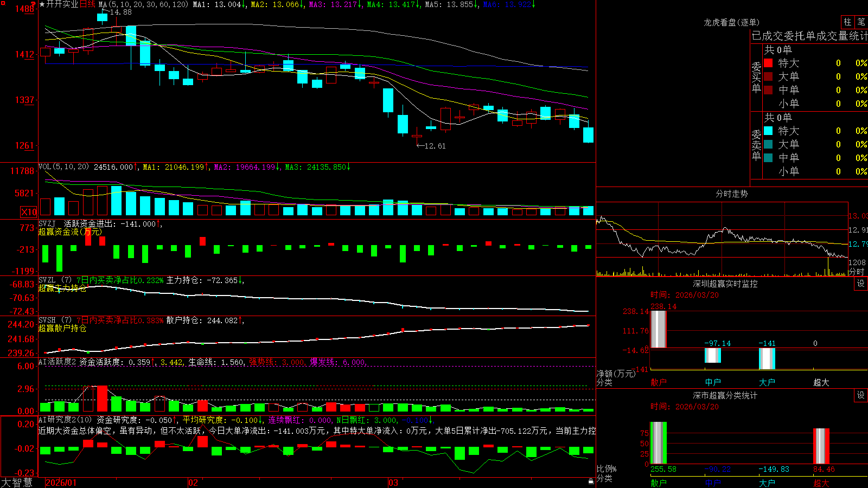Click the teal 中单 sell-order swatch
Screen dimensions: 868x488
[768, 158]
